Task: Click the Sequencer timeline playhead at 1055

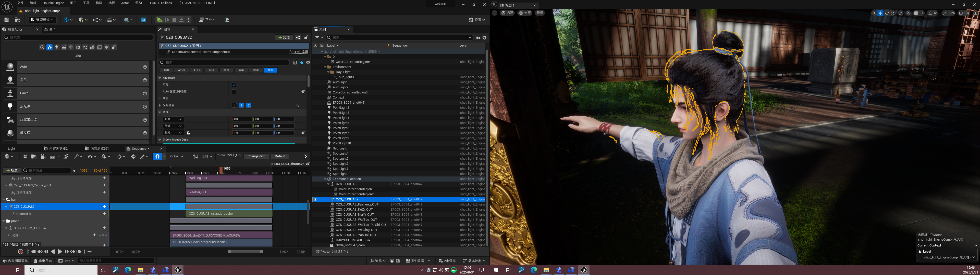Action: click(221, 169)
